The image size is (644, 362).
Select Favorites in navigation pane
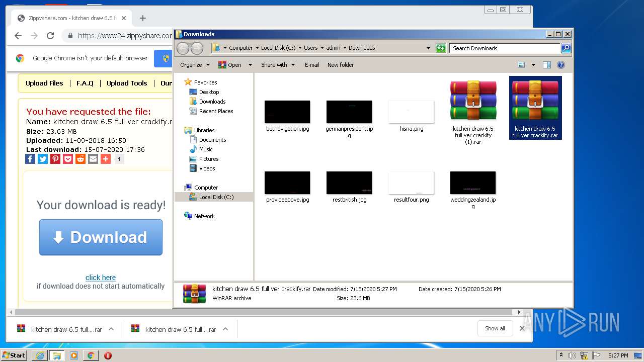point(201,82)
